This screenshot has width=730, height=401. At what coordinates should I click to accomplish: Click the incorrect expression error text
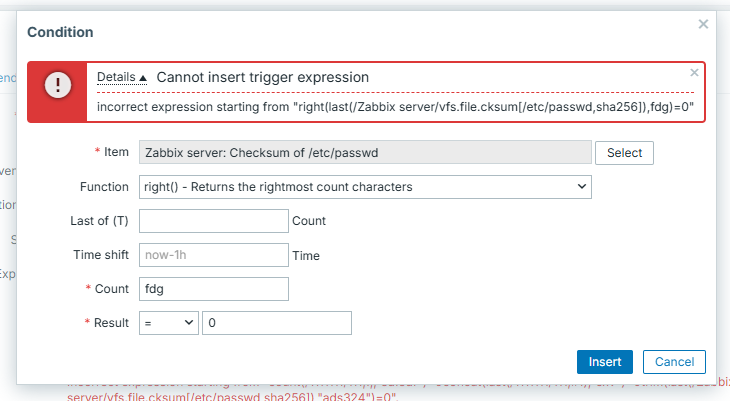click(395, 107)
